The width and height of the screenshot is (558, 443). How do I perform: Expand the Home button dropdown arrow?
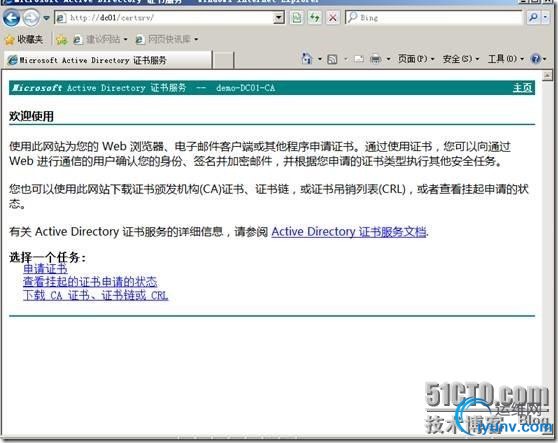point(320,59)
